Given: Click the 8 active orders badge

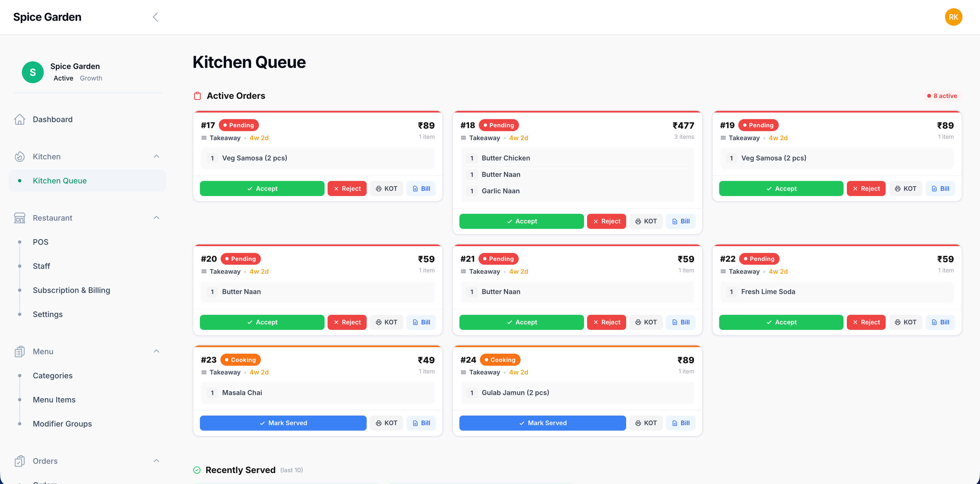Looking at the screenshot, I should [941, 96].
